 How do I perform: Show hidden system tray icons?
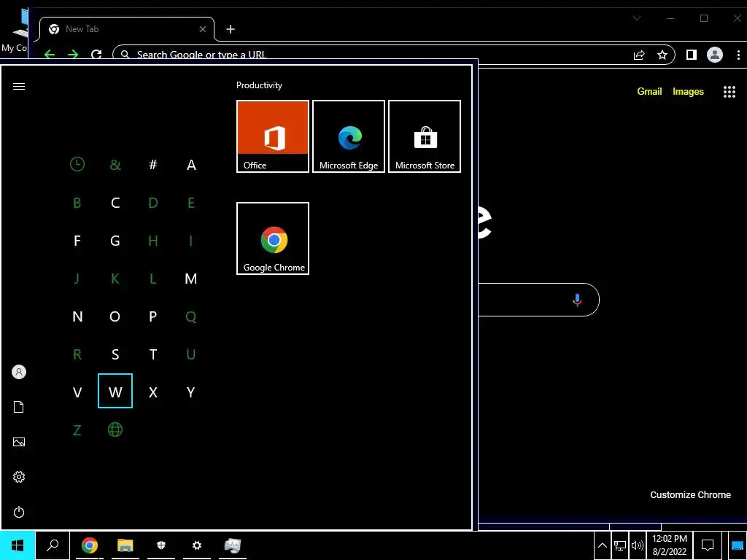pyautogui.click(x=602, y=545)
